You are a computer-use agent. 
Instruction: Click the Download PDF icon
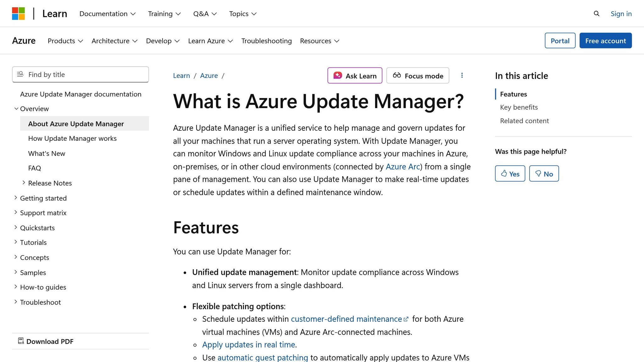(x=21, y=341)
